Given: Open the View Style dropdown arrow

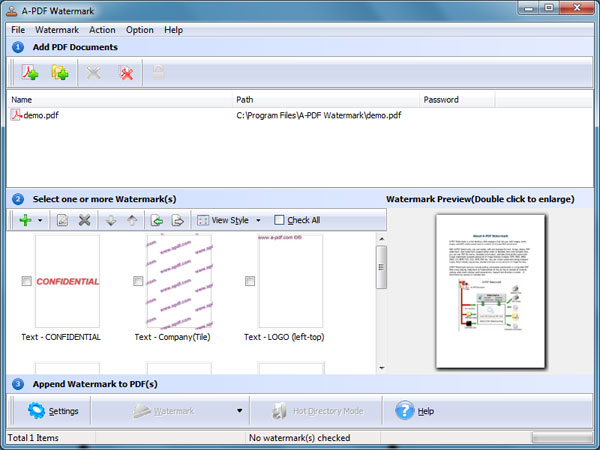Looking at the screenshot, I should (x=258, y=220).
